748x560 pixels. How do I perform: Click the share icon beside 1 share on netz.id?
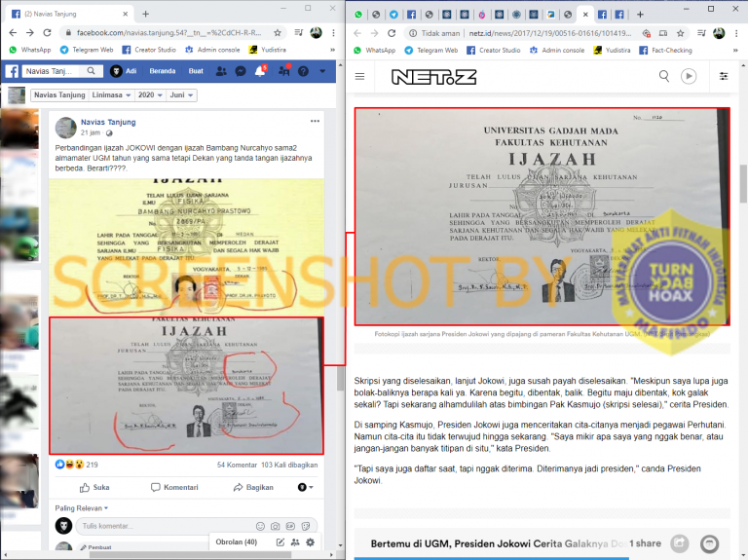pos(679,543)
